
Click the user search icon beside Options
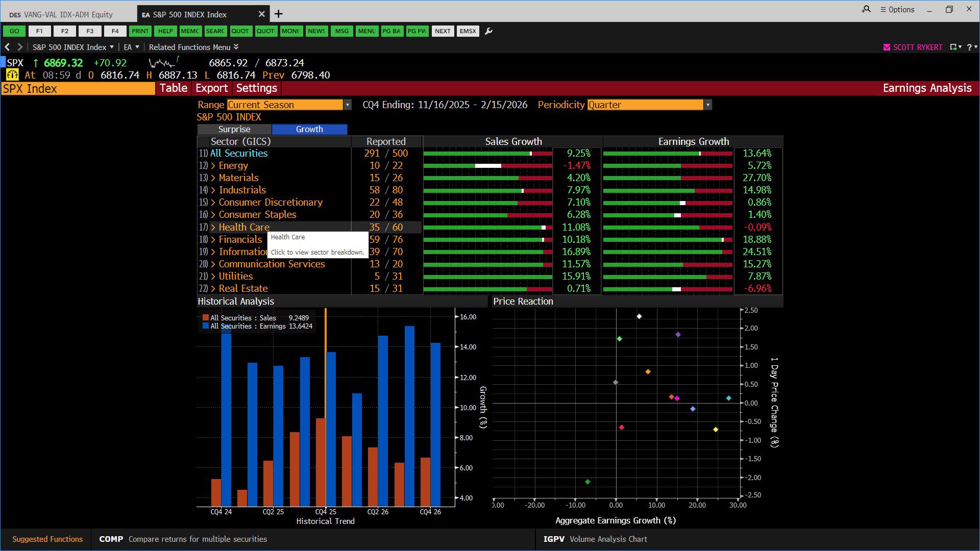pos(866,9)
